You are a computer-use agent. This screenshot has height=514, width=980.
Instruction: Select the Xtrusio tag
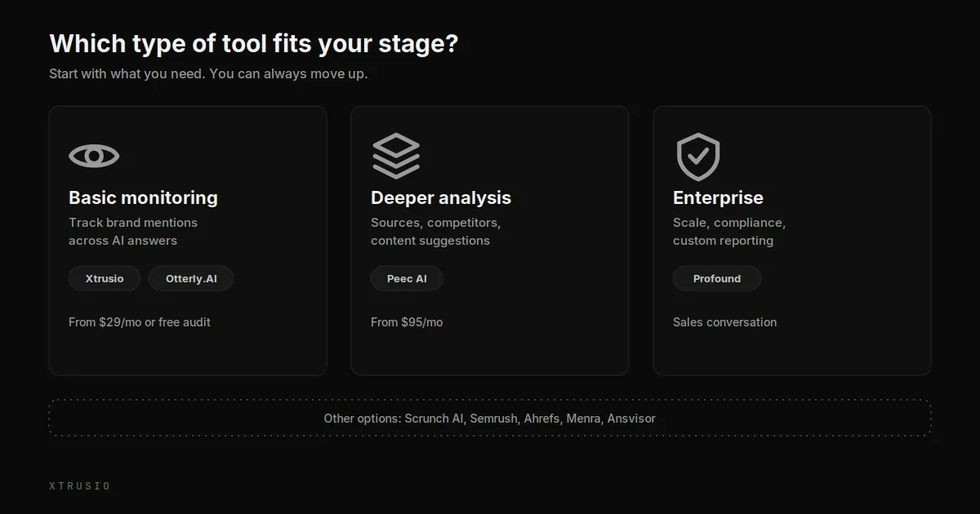click(x=105, y=278)
